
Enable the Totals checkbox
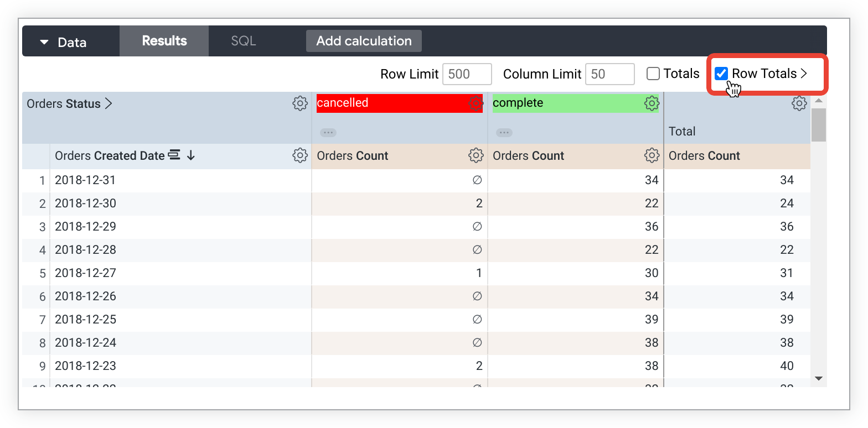654,74
